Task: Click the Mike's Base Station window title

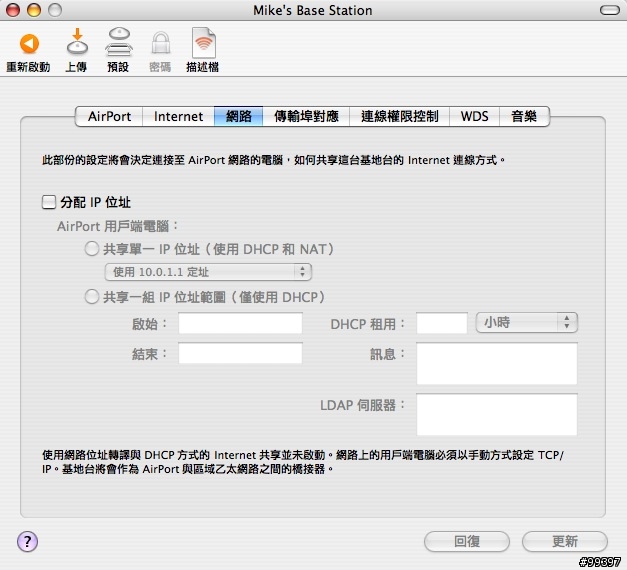Action: pos(313,10)
